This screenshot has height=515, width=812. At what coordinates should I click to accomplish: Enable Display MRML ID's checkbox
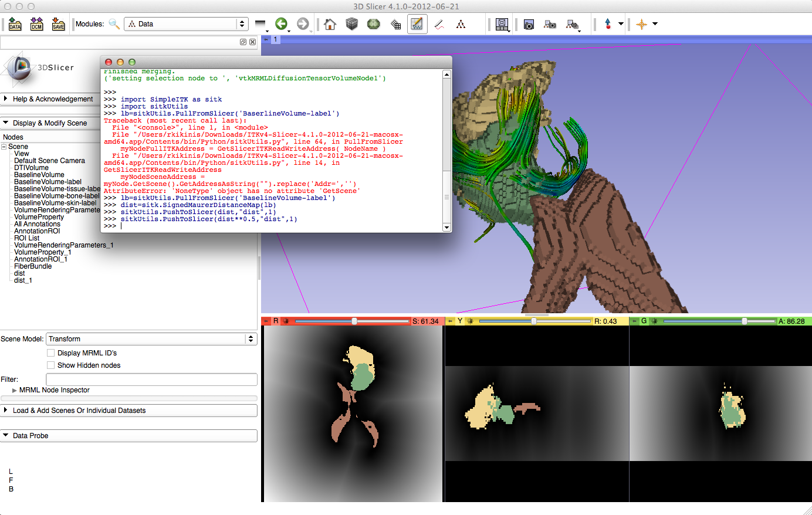(51, 353)
